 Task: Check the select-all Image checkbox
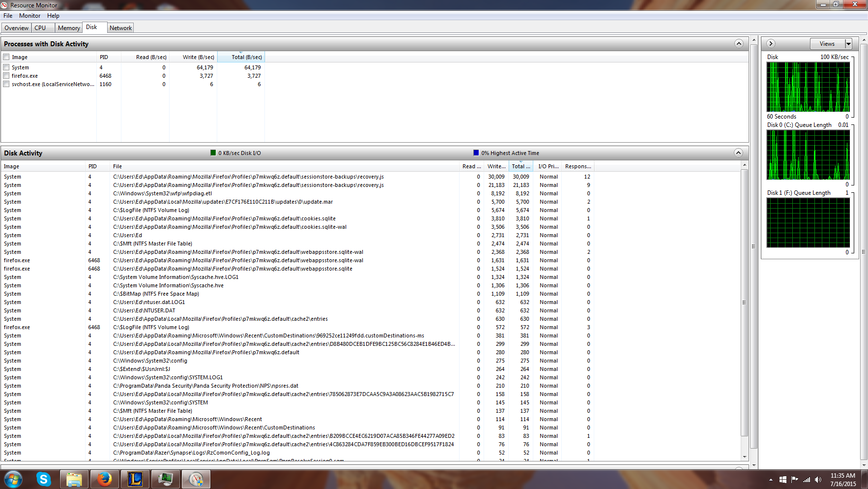(6, 57)
